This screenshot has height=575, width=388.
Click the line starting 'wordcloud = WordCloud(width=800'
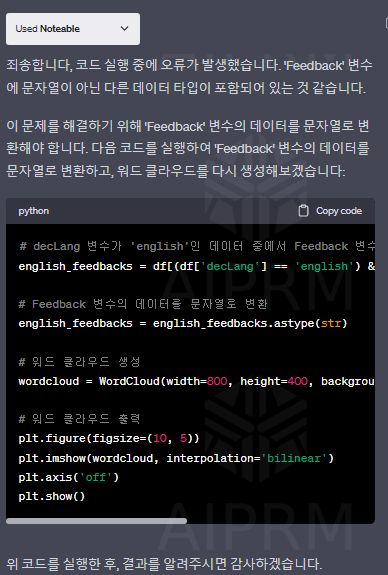(197, 381)
